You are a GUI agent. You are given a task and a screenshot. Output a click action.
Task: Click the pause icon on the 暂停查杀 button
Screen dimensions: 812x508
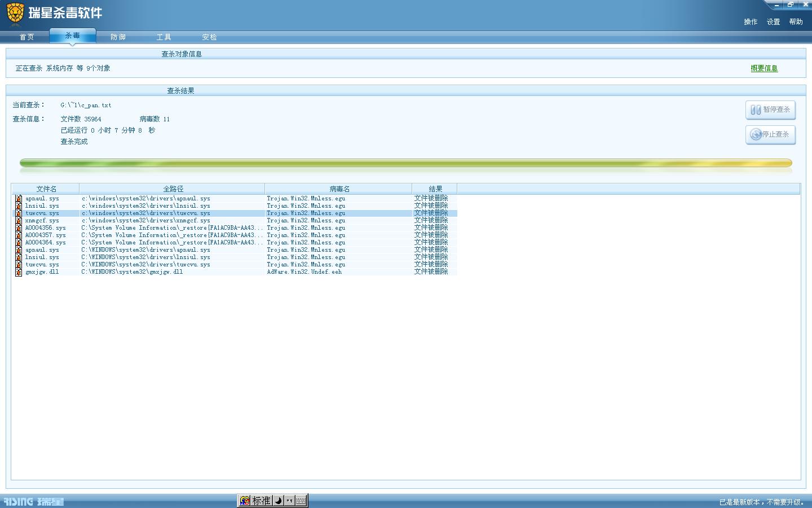[x=756, y=110]
